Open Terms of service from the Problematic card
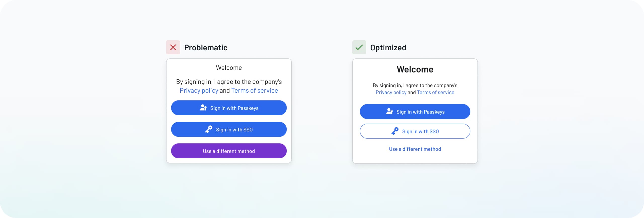The width and height of the screenshot is (644, 218). [x=255, y=90]
